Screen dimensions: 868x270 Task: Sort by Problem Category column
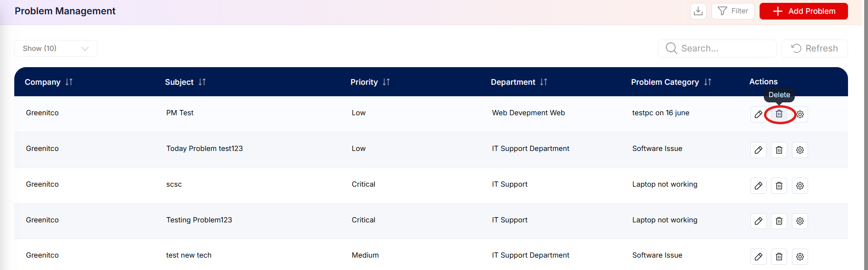[708, 82]
